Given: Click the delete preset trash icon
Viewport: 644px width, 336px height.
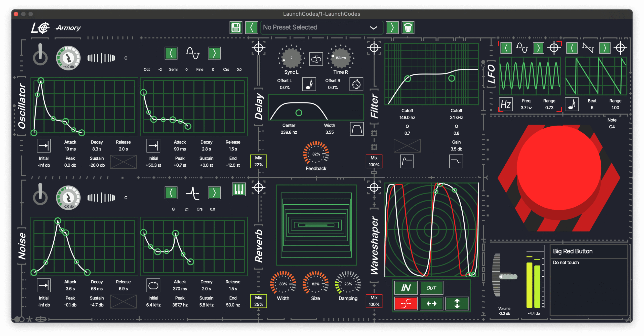Looking at the screenshot, I should point(408,27).
